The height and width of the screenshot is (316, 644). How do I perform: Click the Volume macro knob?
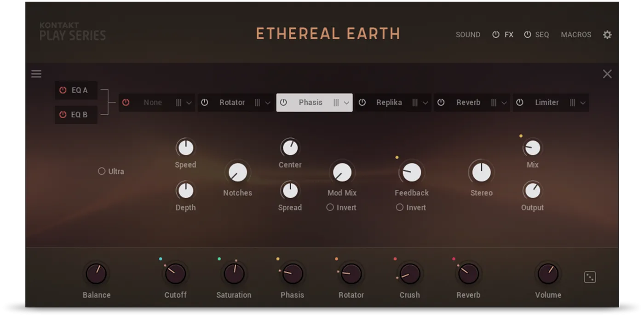click(548, 274)
